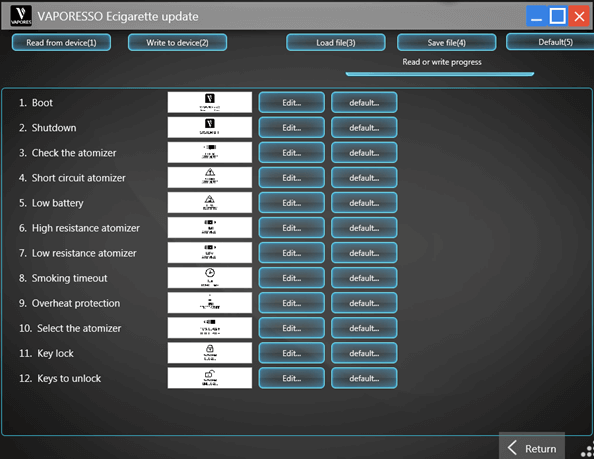Click the Low battery warning thumbnail

tap(210, 203)
